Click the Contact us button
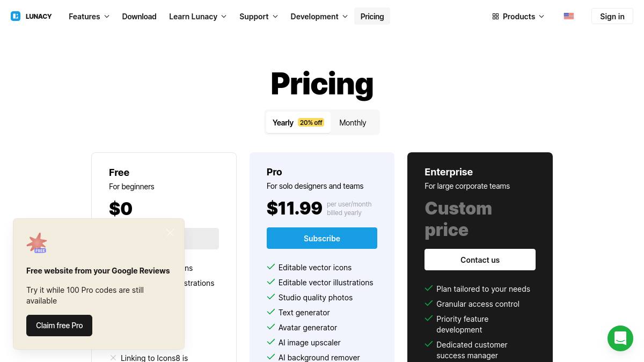 480,260
